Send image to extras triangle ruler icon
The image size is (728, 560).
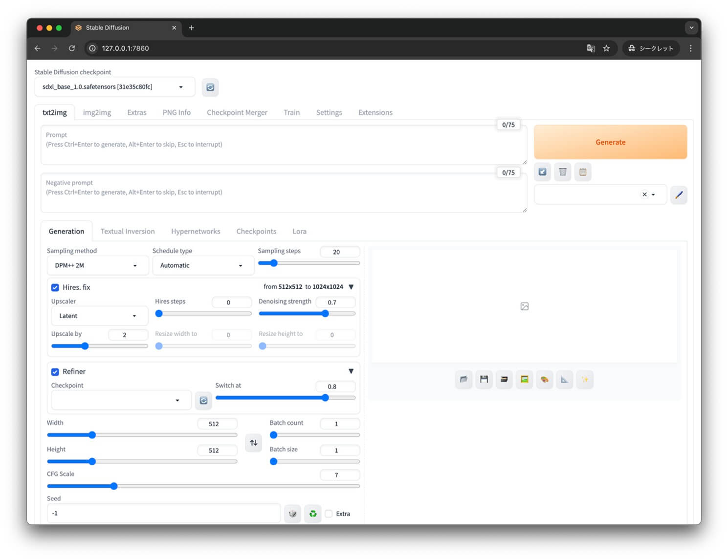(x=565, y=379)
